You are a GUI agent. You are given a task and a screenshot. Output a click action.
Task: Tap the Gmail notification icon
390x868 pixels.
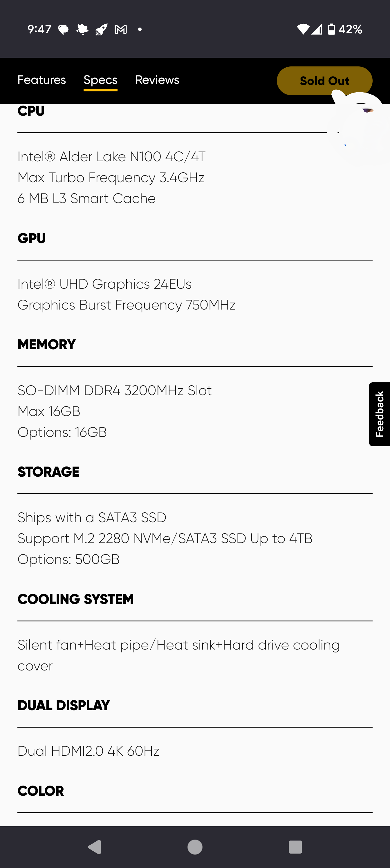121,30
